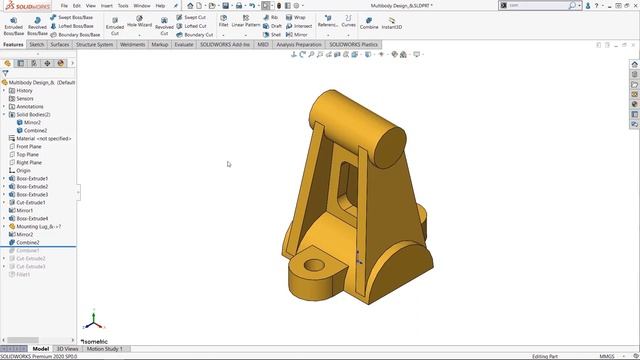The width and height of the screenshot is (640, 360).
Task: Select the Intersect feature tool
Action: (299, 26)
